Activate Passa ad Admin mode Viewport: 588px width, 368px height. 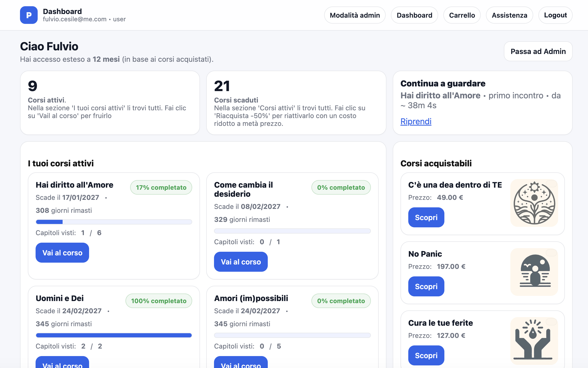coord(538,51)
